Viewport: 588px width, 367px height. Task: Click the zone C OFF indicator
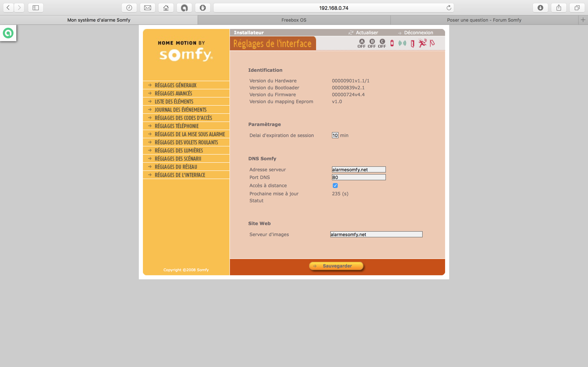click(x=382, y=43)
